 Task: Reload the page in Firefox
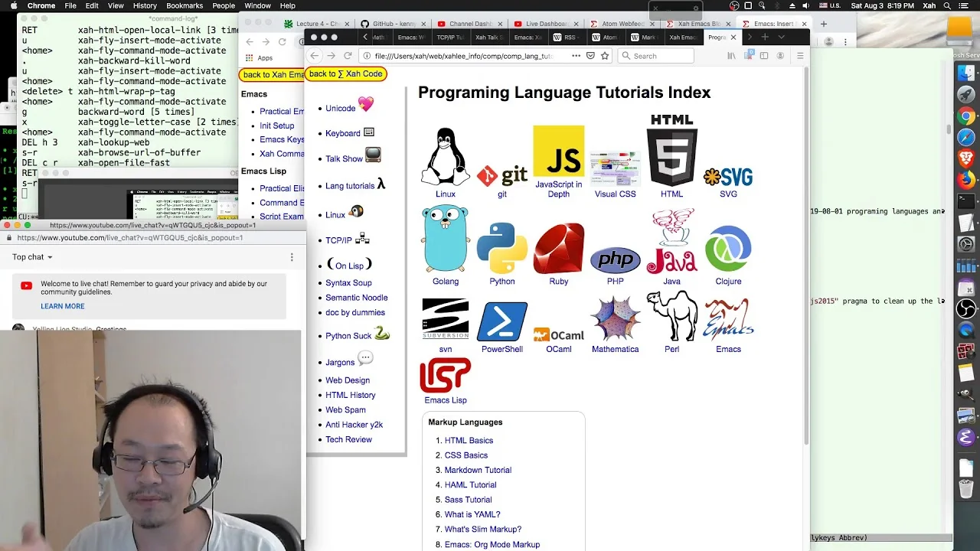(x=348, y=56)
